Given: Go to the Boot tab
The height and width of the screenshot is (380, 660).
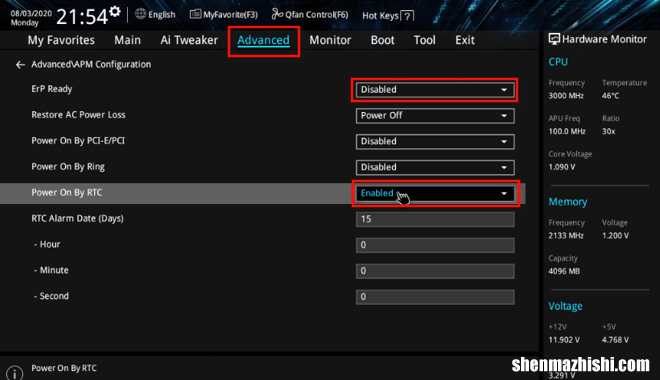Looking at the screenshot, I should tap(383, 40).
